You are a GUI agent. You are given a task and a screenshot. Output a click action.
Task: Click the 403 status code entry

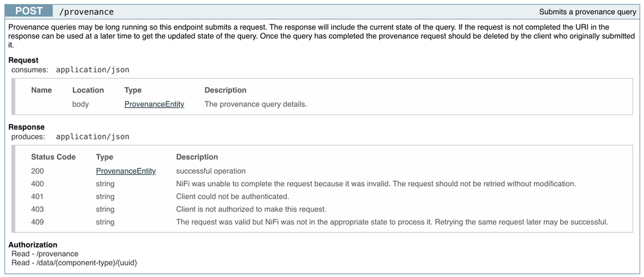click(37, 209)
